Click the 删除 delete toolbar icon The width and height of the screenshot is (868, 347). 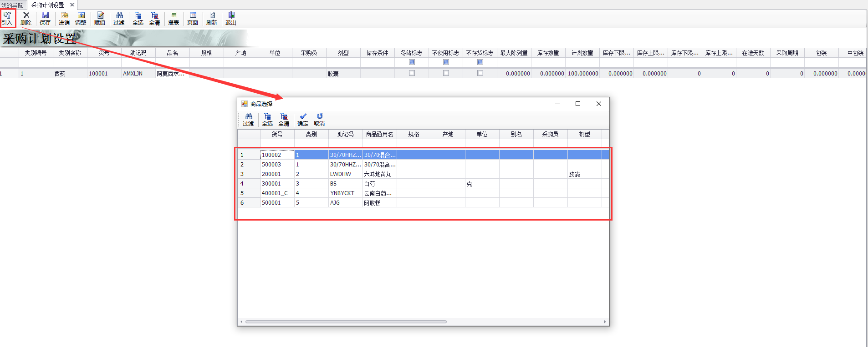pyautogui.click(x=26, y=19)
